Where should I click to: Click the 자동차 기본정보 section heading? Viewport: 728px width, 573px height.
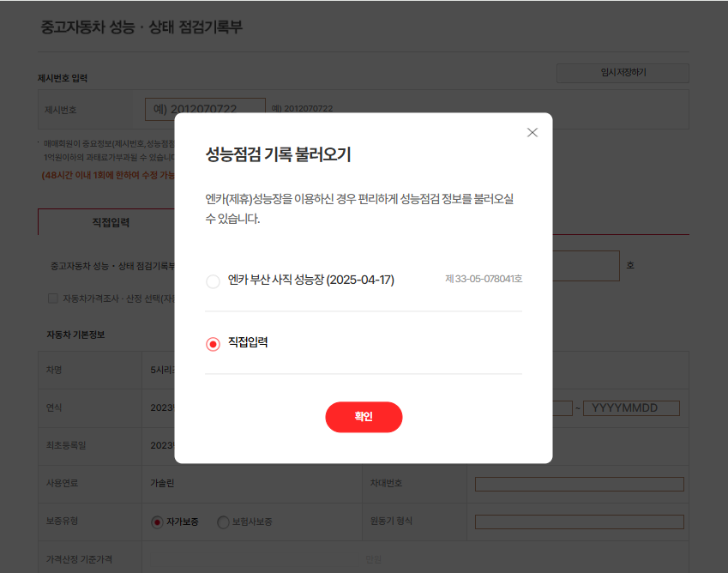click(x=75, y=335)
